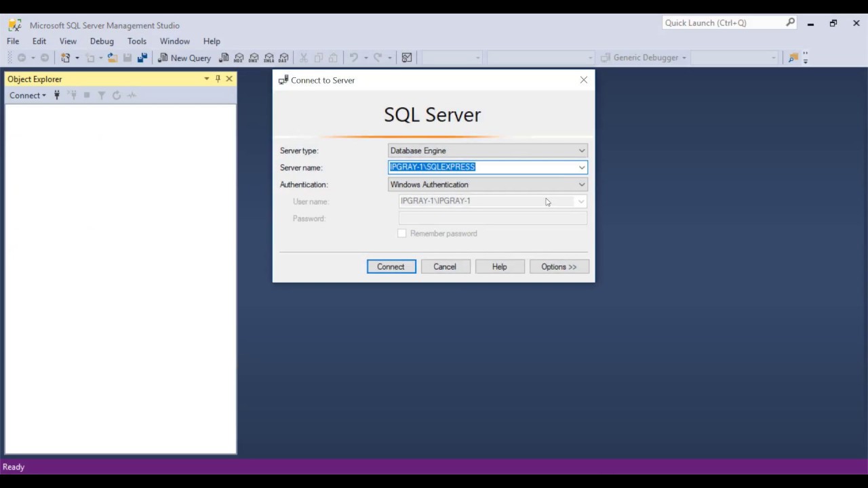Viewport: 868px width, 488px height.
Task: Open the Authentication dropdown
Action: 581,184
